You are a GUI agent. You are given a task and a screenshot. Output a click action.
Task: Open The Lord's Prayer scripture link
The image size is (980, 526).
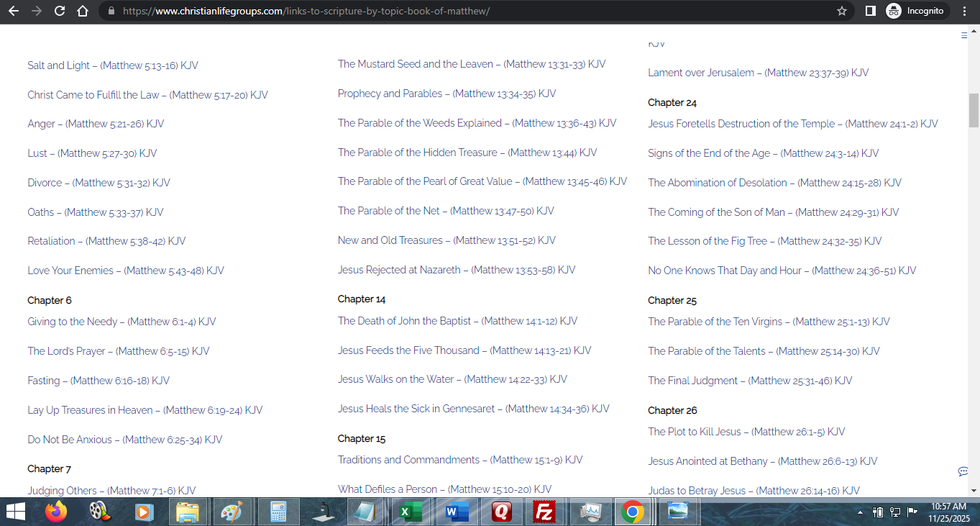[x=118, y=351]
